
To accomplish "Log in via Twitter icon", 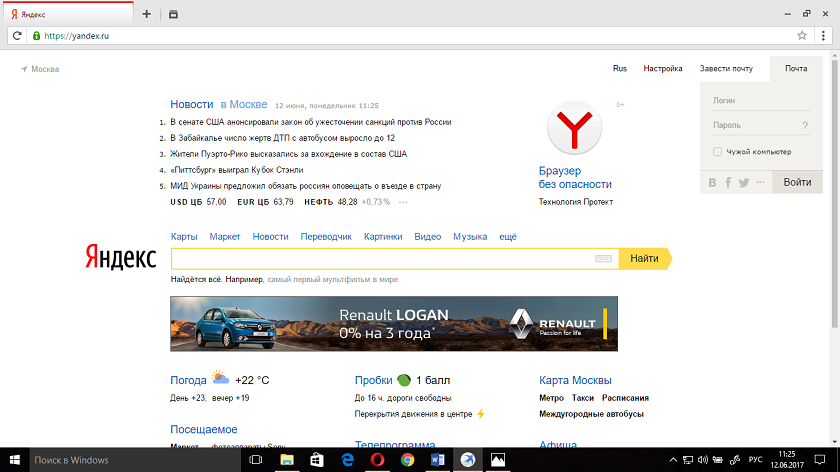I will pyautogui.click(x=744, y=183).
